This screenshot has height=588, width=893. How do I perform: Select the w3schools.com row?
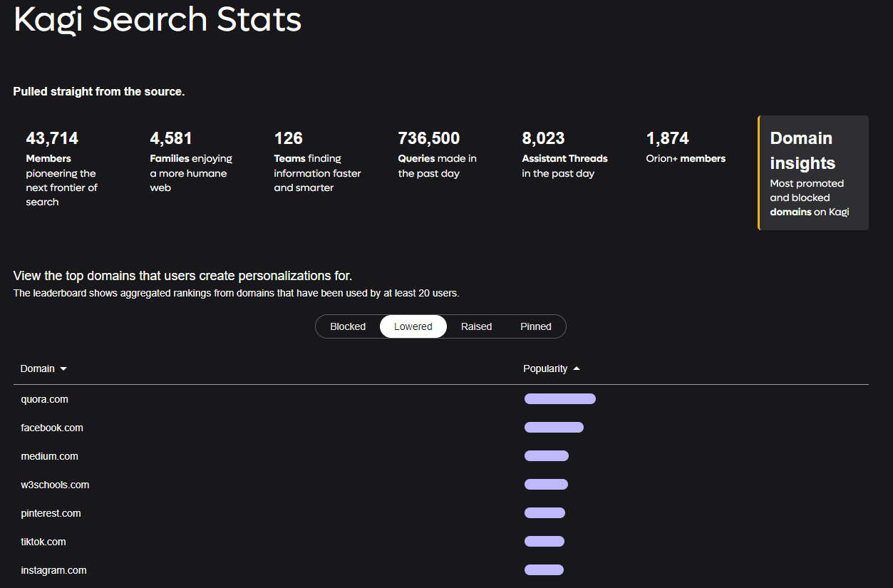[x=441, y=485]
